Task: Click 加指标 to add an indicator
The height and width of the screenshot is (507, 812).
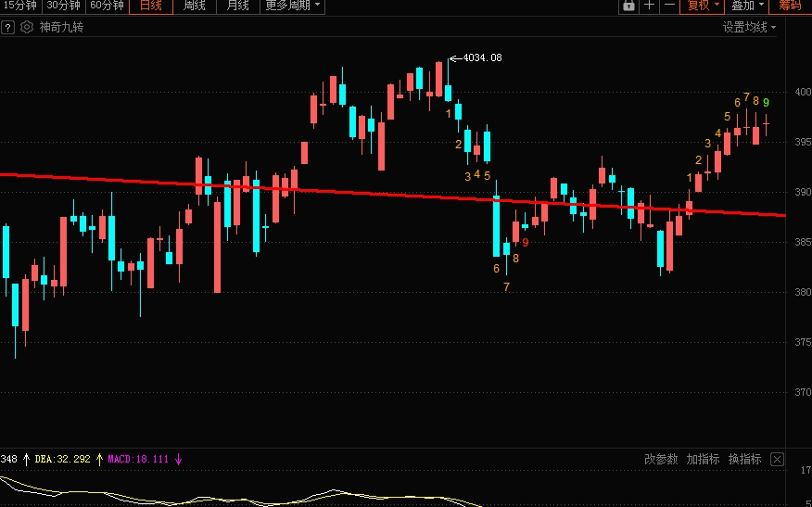Action: click(703, 460)
